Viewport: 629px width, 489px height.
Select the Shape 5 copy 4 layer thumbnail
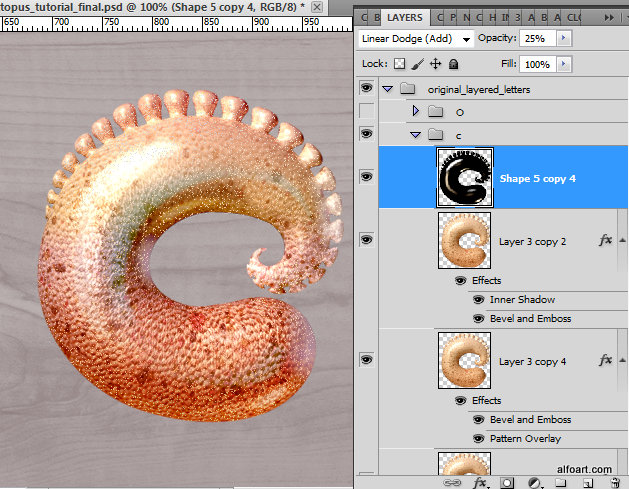click(465, 177)
